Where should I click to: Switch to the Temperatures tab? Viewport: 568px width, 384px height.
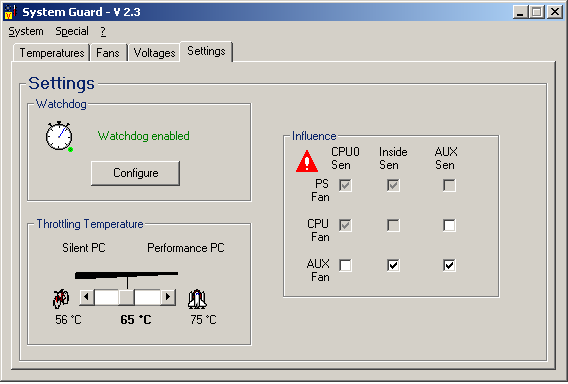[52, 53]
